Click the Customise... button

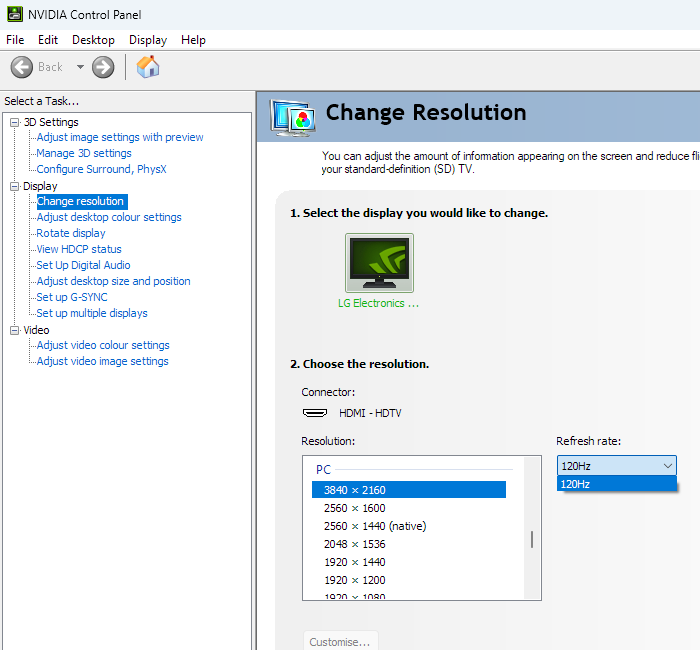[x=340, y=642]
